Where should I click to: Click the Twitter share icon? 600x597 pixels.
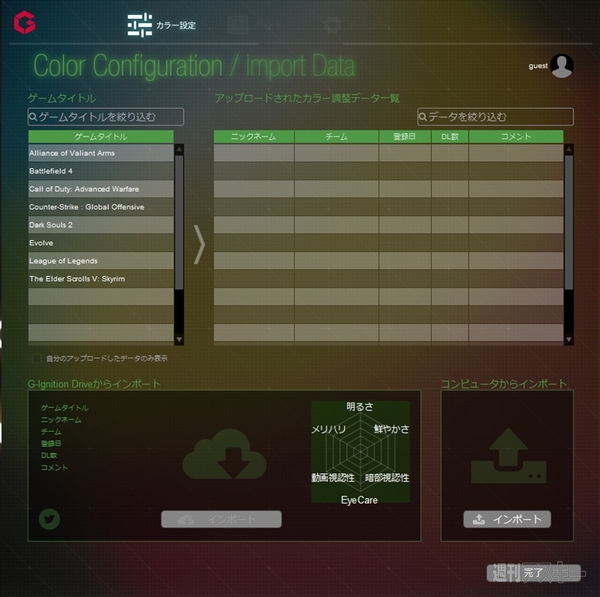49,519
